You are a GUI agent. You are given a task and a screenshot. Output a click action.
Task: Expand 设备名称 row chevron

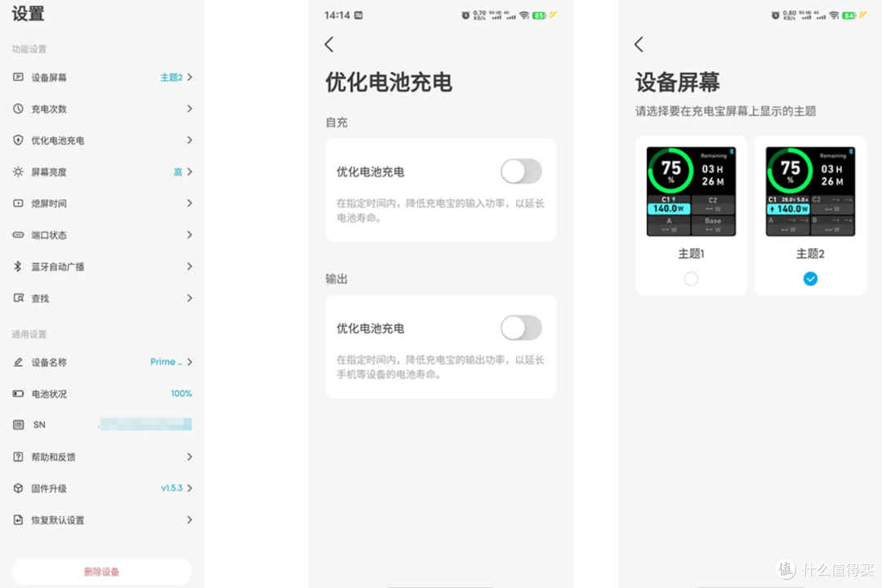(189, 362)
